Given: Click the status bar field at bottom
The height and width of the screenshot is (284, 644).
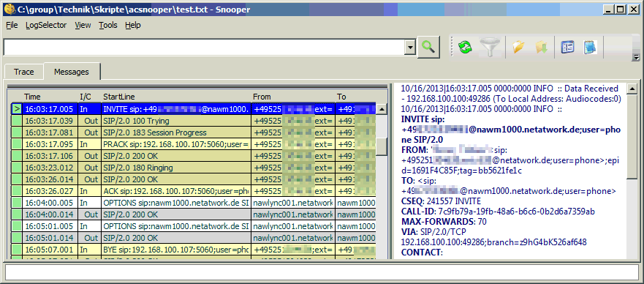Looking at the screenshot, I should (x=322, y=272).
